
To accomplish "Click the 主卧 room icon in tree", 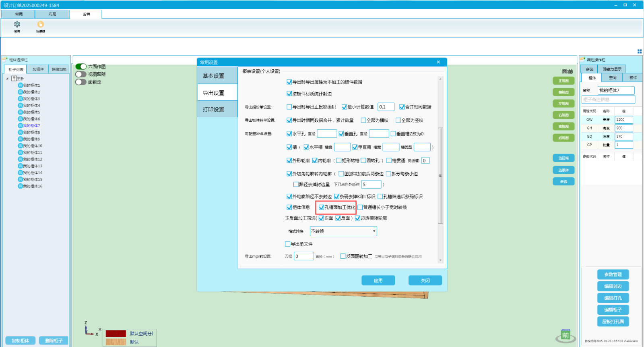I will click(14, 79).
